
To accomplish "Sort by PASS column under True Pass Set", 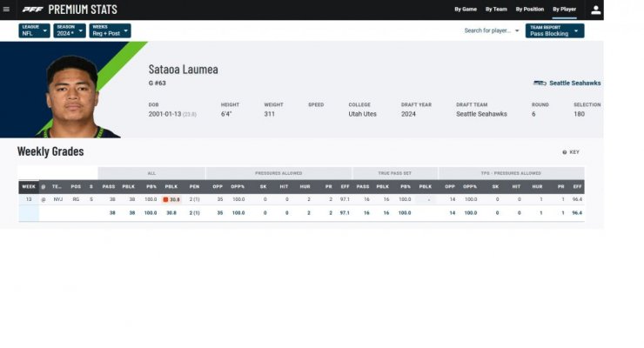I will [363, 187].
